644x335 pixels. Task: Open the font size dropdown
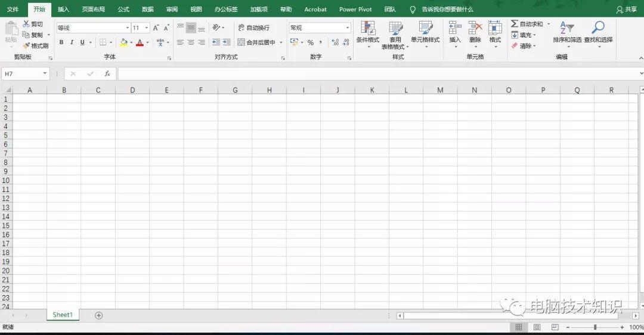(x=146, y=27)
